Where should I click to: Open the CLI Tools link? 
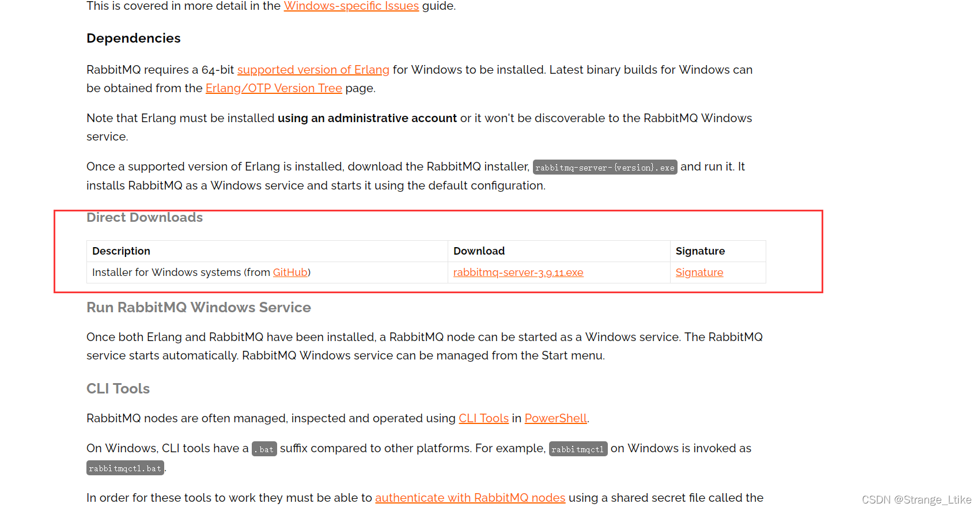(483, 418)
